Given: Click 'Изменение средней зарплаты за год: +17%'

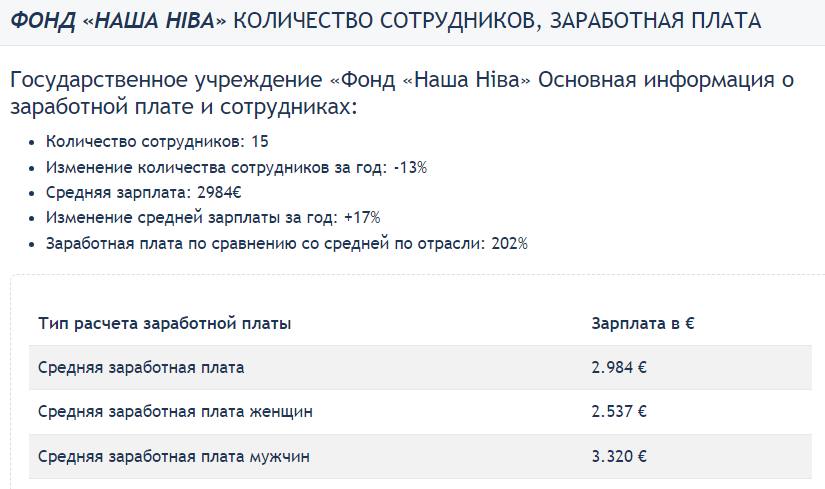Looking at the screenshot, I should pyautogui.click(x=213, y=218).
